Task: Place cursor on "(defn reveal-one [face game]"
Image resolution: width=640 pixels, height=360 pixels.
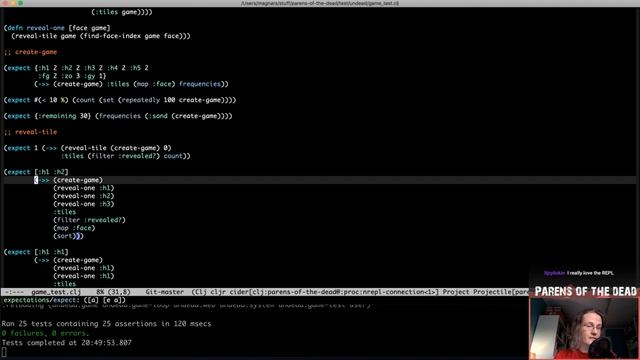Action: click(57, 28)
